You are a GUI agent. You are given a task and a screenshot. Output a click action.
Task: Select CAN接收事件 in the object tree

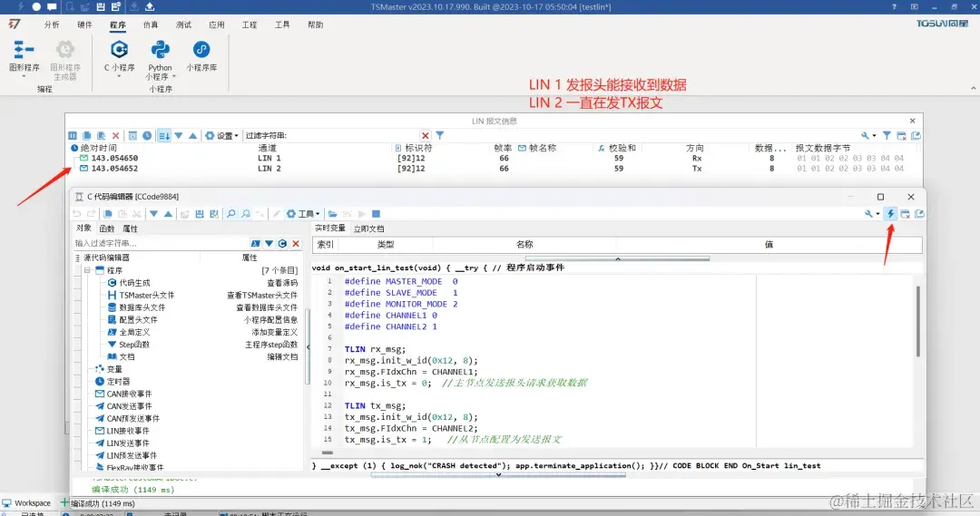[x=129, y=394]
